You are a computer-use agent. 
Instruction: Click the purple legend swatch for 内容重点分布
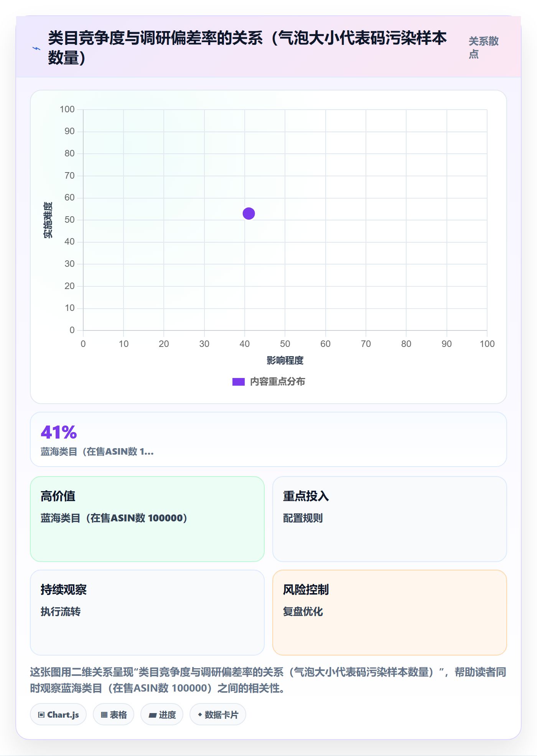click(x=238, y=382)
